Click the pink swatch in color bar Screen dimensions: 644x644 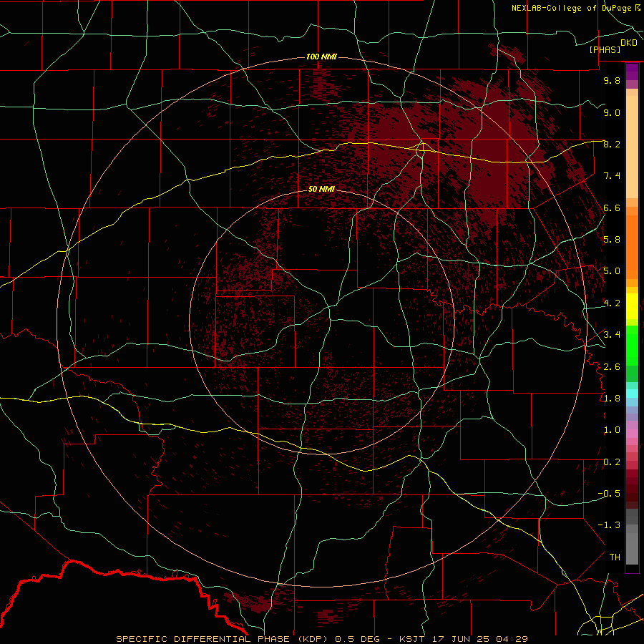pyautogui.click(x=632, y=434)
